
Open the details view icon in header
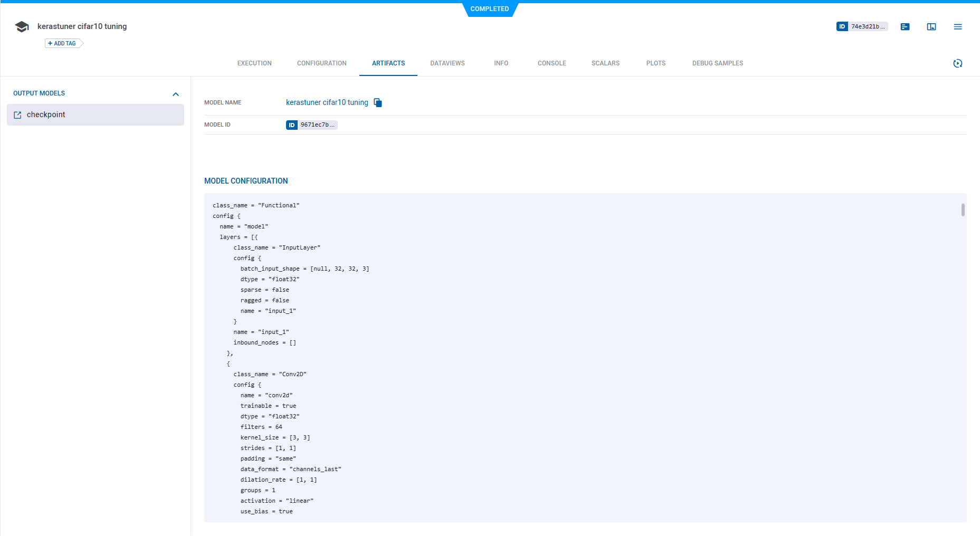pyautogui.click(x=905, y=27)
